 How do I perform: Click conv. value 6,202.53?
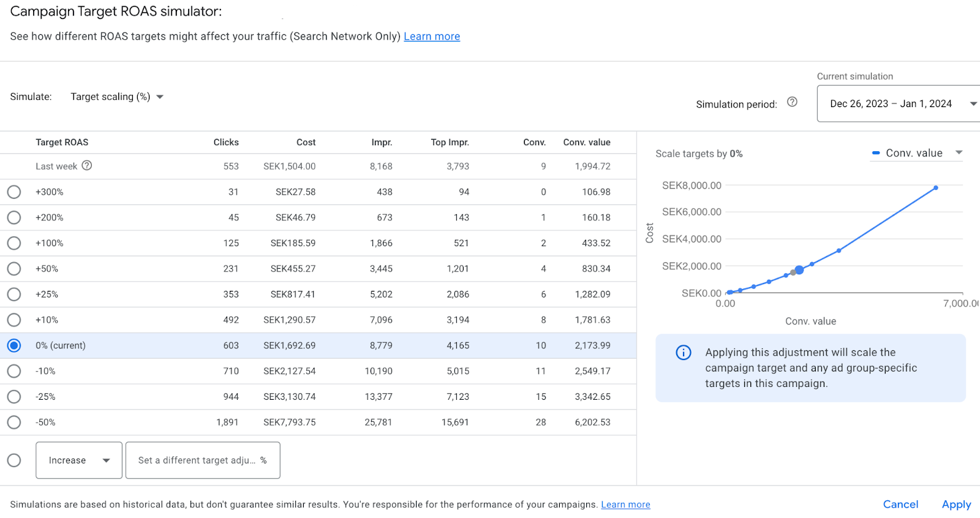click(592, 422)
